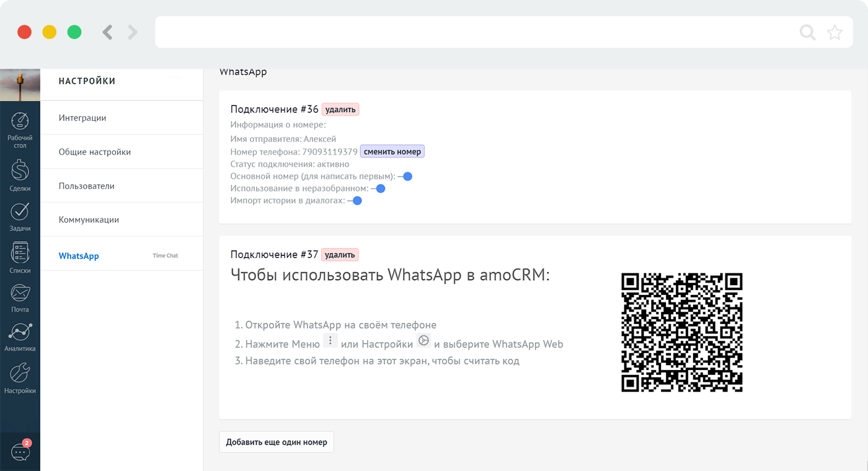
Task: Click the НАСТРОЙКИ panel heading
Action: (x=87, y=81)
